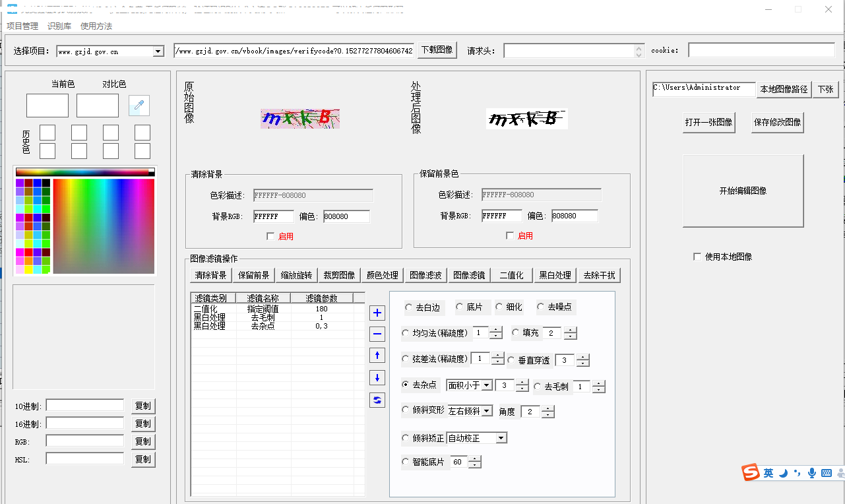Click the blue minus remove-filter button
The width and height of the screenshot is (845, 504).
pos(377,334)
